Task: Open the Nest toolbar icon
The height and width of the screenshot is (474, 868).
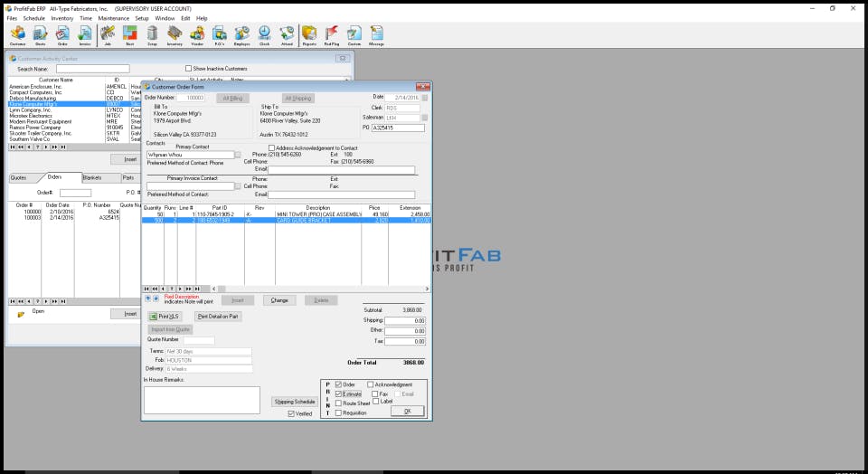Action: (x=130, y=35)
